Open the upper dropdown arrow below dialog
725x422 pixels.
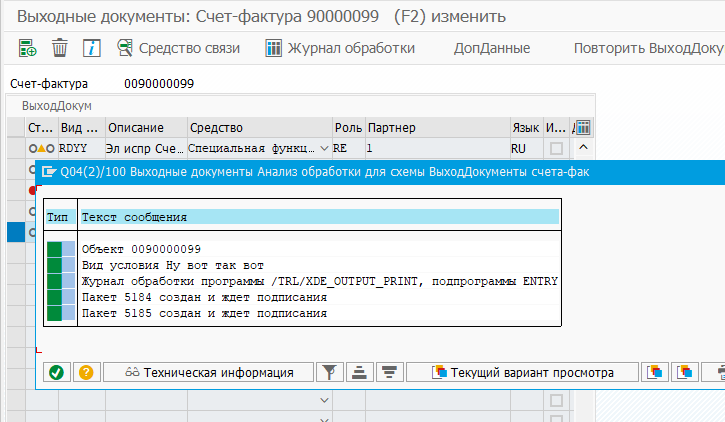[323, 400]
